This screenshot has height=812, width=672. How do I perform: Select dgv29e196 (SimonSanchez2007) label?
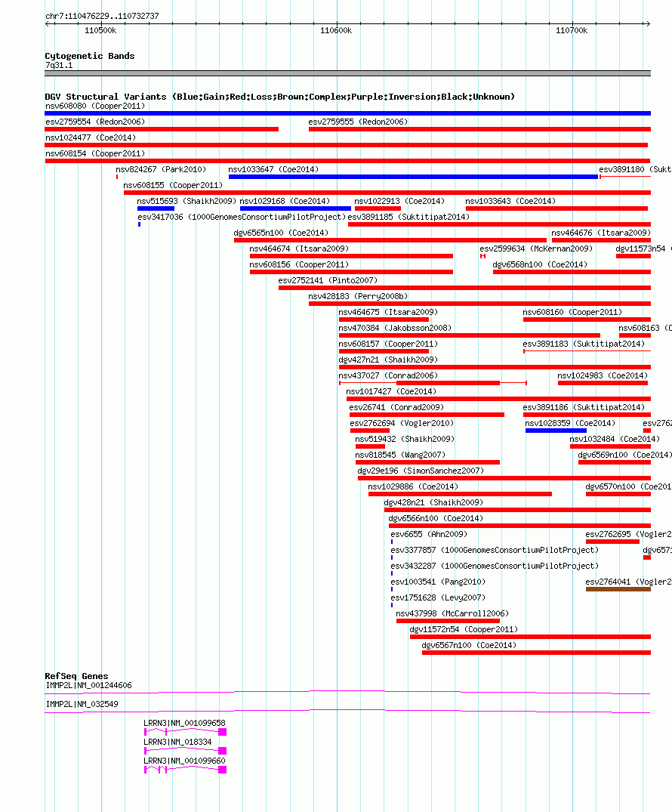click(421, 471)
